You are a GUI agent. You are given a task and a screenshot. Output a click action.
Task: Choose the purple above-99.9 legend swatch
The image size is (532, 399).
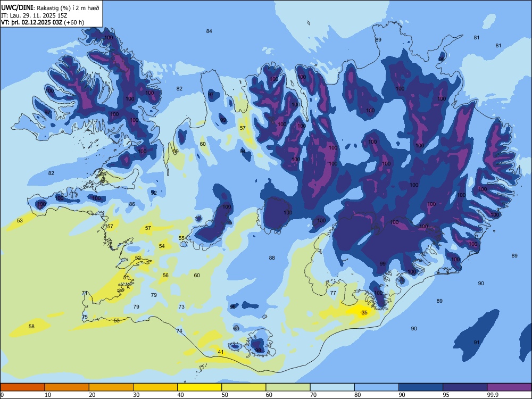(x=509, y=387)
